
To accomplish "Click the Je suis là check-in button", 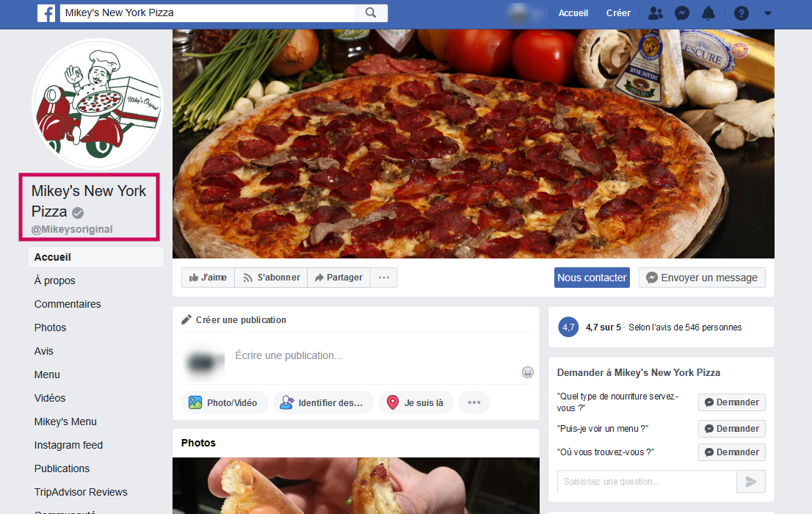I will click(416, 402).
